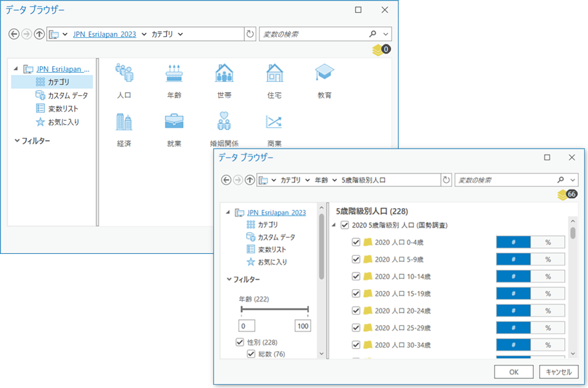Uncheck the 総数 filter checkbox
The image size is (588, 388).
(251, 353)
